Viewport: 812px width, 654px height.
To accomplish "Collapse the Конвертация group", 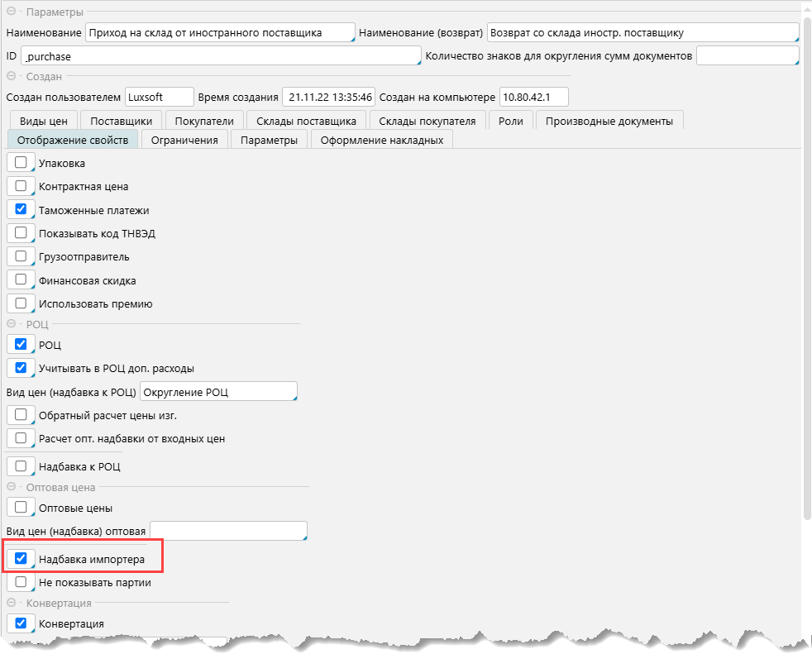I will 12,604.
